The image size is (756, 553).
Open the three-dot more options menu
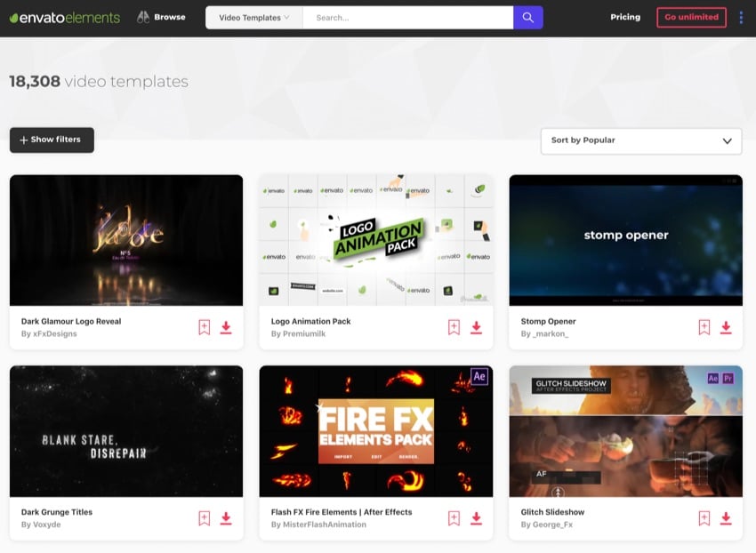point(741,18)
